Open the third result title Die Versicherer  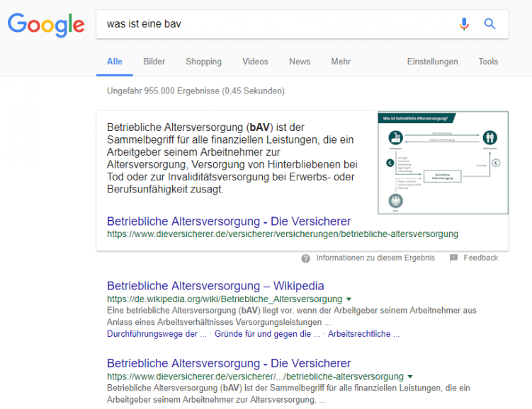(229, 363)
